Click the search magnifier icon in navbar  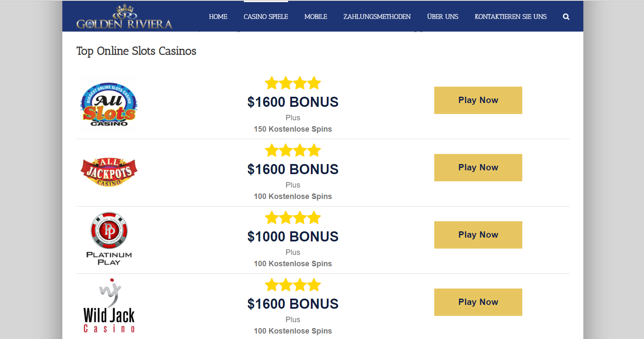click(566, 17)
